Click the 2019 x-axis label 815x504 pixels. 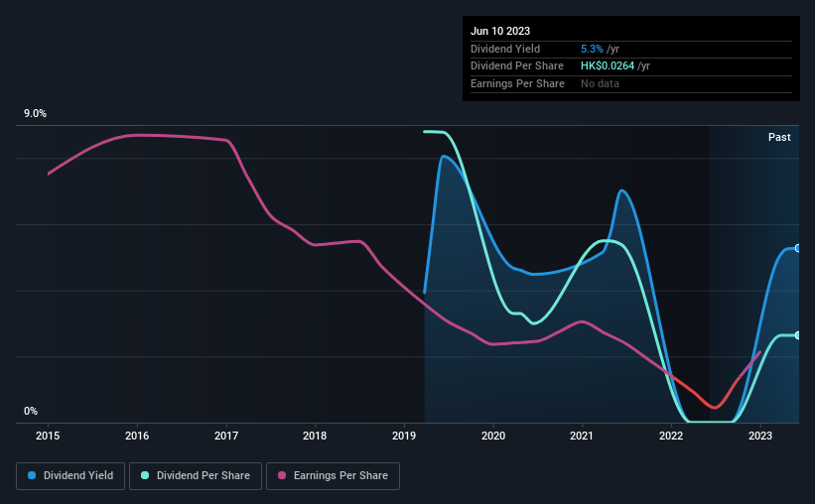pyautogui.click(x=404, y=436)
